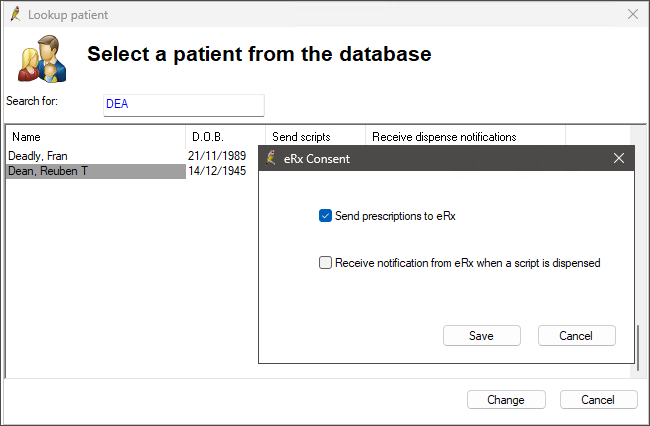Image resolution: width=650 pixels, height=426 pixels.
Task: Click the Send scripts column header
Action: (x=315, y=137)
